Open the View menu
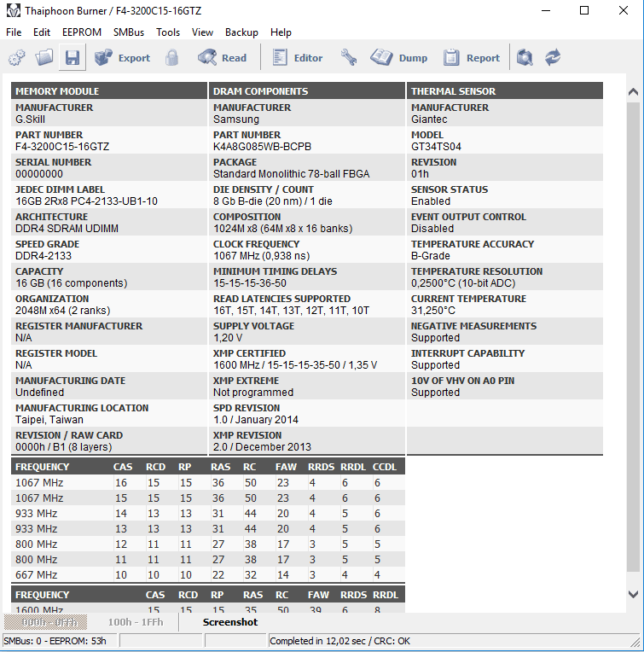 click(202, 32)
